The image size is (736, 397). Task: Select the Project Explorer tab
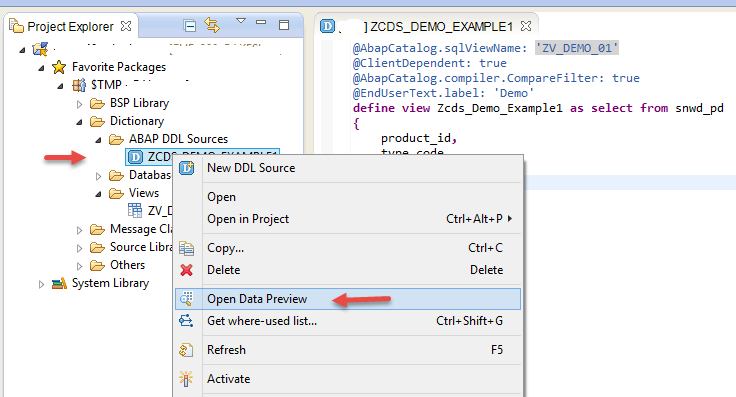70,26
